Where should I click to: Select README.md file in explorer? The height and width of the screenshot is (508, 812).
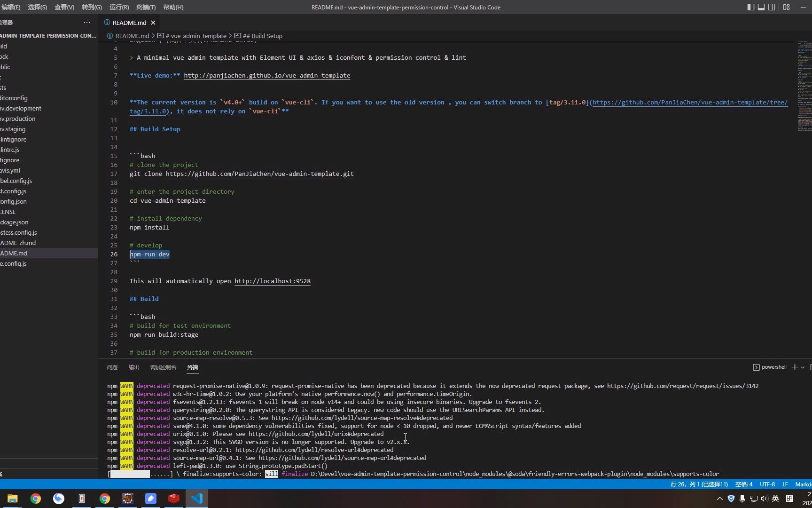point(49,253)
